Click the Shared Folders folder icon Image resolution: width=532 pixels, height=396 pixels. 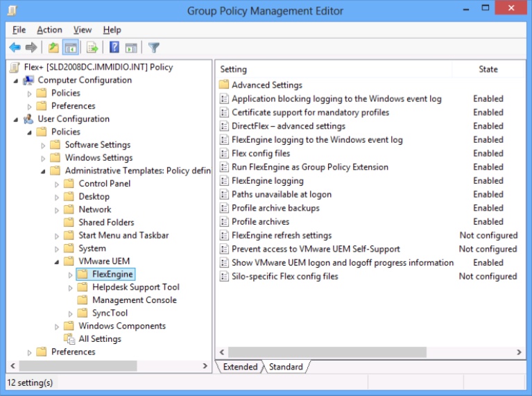coord(69,222)
